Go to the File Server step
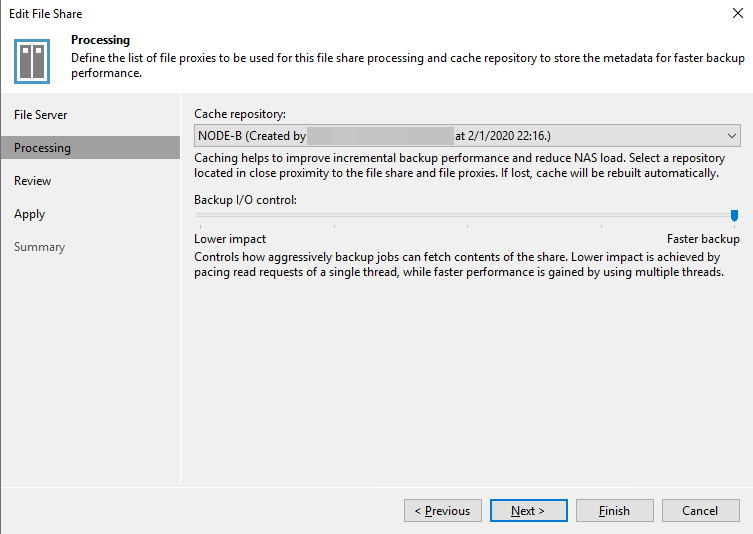Screen dimensions: 753x534 (x=41, y=115)
